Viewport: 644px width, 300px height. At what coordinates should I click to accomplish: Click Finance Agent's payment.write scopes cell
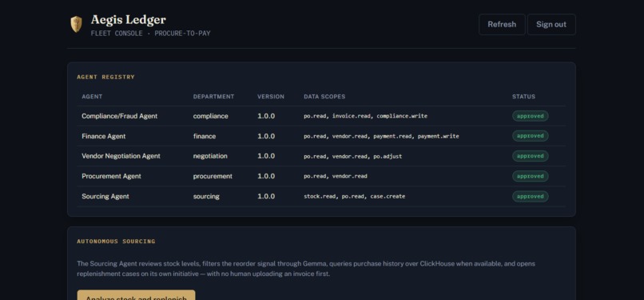[x=382, y=136]
